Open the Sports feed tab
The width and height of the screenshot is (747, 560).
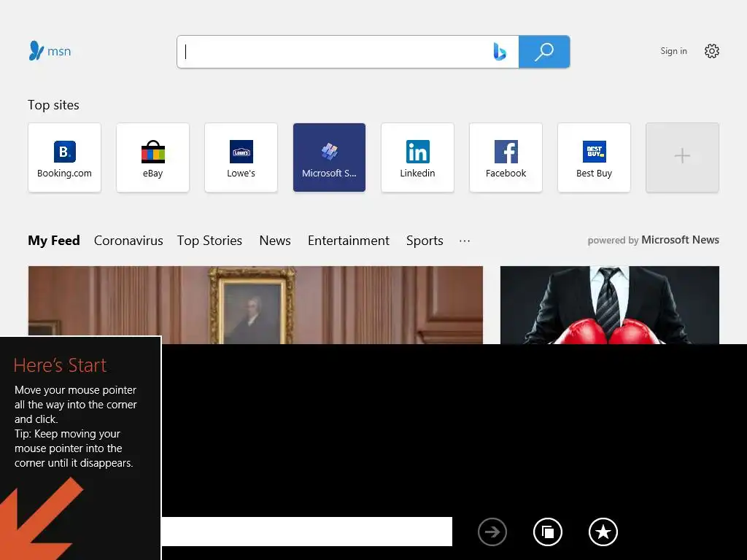point(425,241)
